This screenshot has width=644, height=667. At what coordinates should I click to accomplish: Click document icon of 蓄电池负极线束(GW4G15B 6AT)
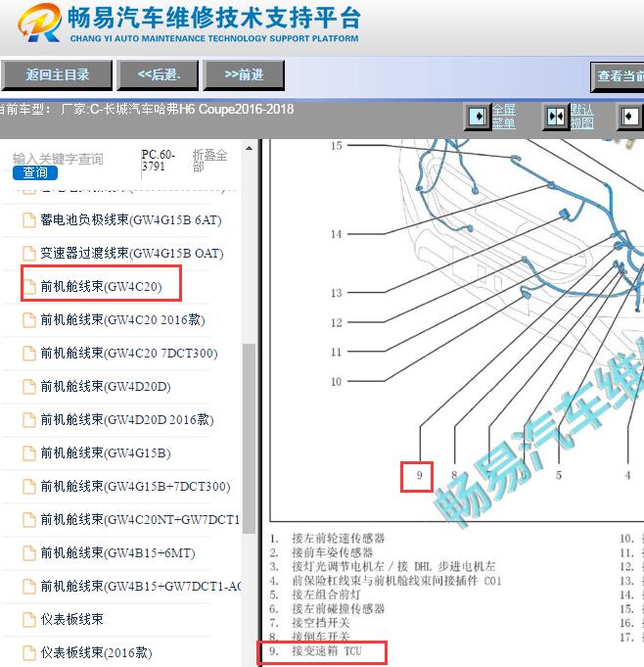coord(29,220)
